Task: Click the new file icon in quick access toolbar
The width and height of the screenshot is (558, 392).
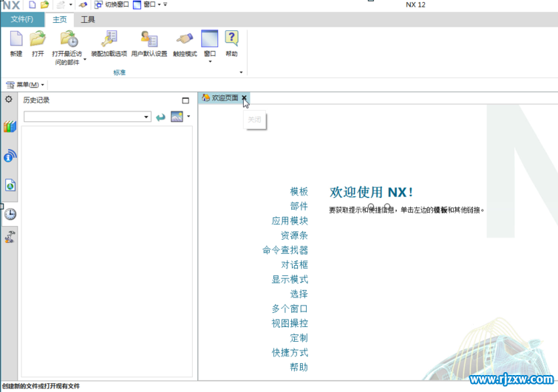Action: (x=32, y=4)
